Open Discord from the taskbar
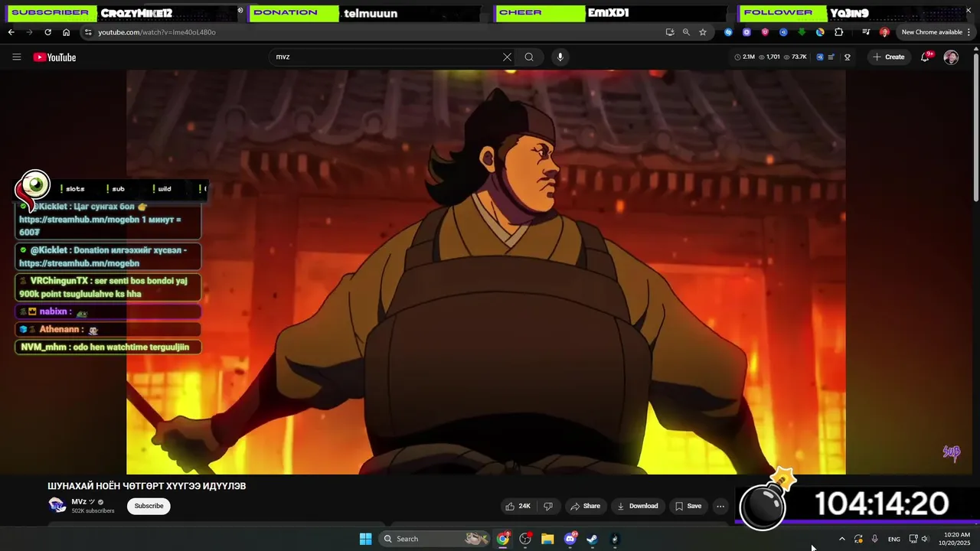980x551 pixels. [x=570, y=539]
